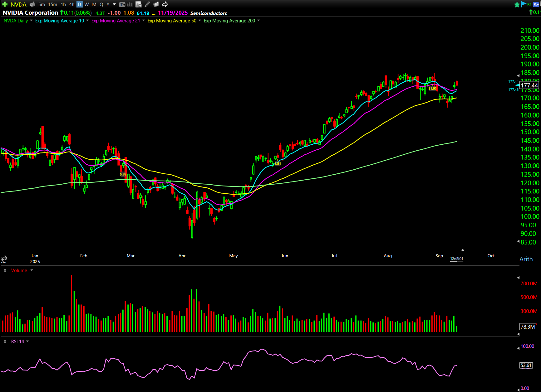Screen dimensions: 541x392
Task: Close the RSI 14 pane with its X
Action: pos(5,341)
